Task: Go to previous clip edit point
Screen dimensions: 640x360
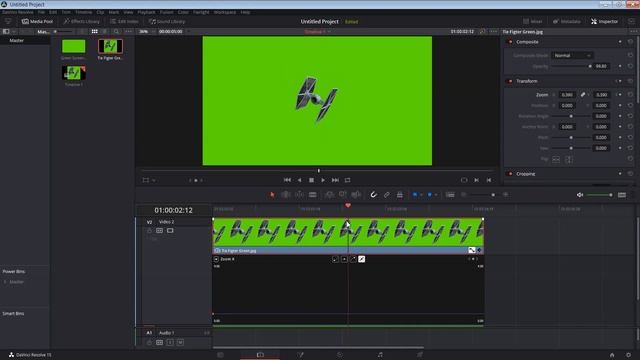Action: [489, 180]
